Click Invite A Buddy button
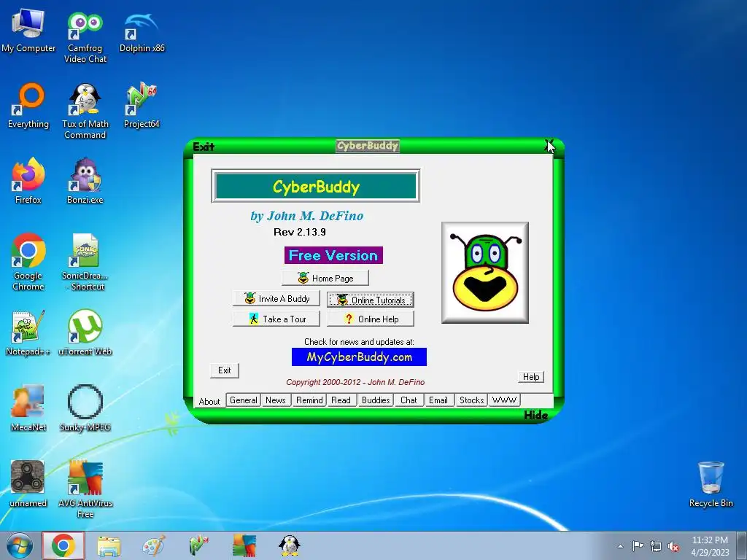Screen dimensions: 747x560 (276, 298)
